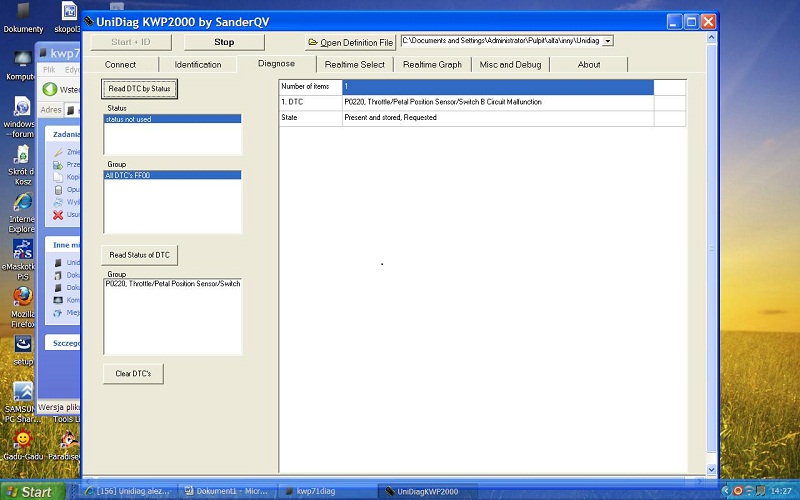Open the Komputer desktop icon
This screenshot has height=500, width=800.
(x=21, y=66)
